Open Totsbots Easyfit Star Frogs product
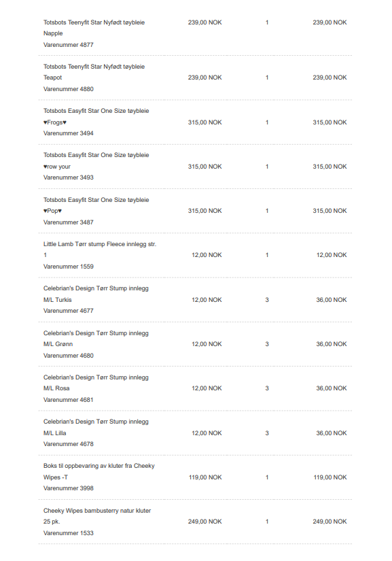Image resolution: width=392 pixels, height=561 pixels. tap(96, 116)
